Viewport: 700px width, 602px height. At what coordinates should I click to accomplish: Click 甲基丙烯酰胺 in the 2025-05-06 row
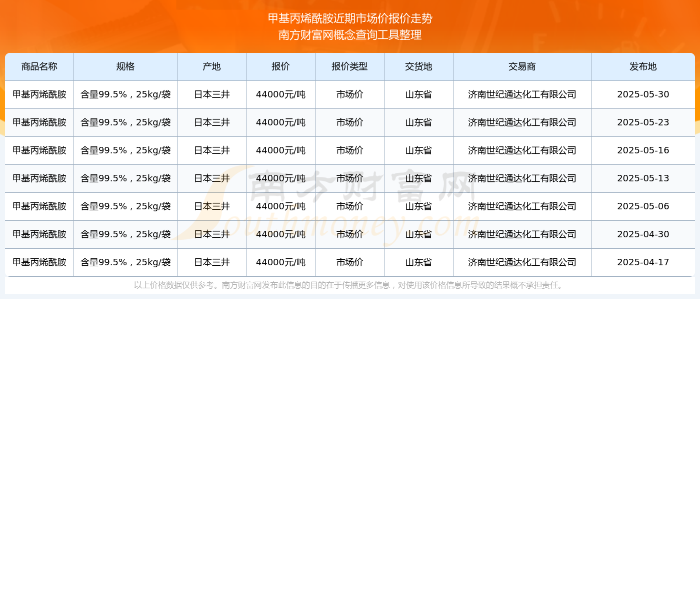39,206
